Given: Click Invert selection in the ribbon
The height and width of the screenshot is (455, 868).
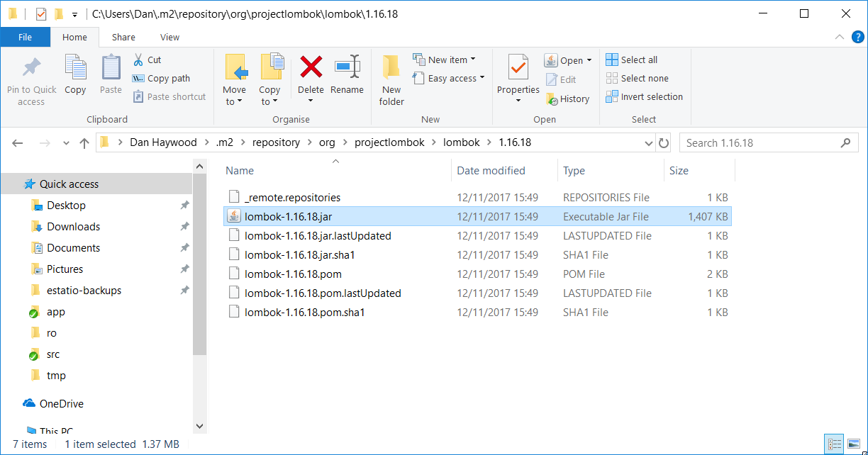Looking at the screenshot, I should coord(644,97).
